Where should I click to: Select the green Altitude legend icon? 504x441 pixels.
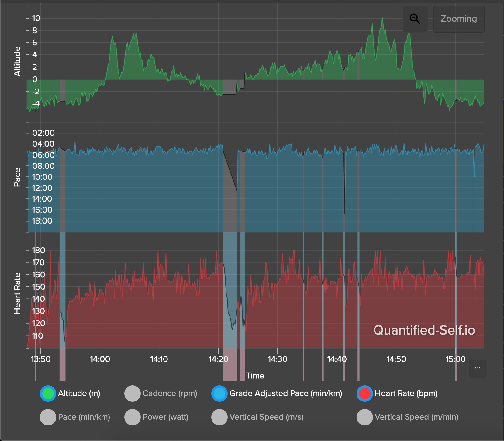48,393
